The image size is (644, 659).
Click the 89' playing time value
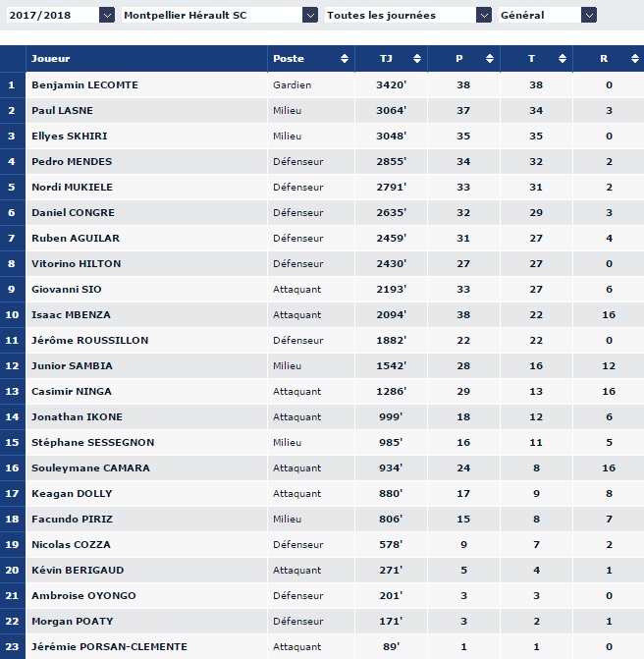click(x=391, y=647)
